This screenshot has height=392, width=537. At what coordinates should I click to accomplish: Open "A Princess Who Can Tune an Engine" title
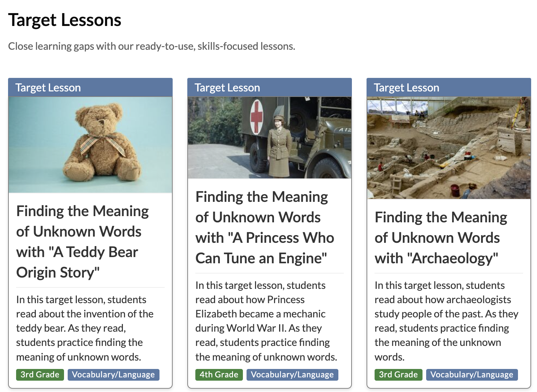[x=264, y=227]
